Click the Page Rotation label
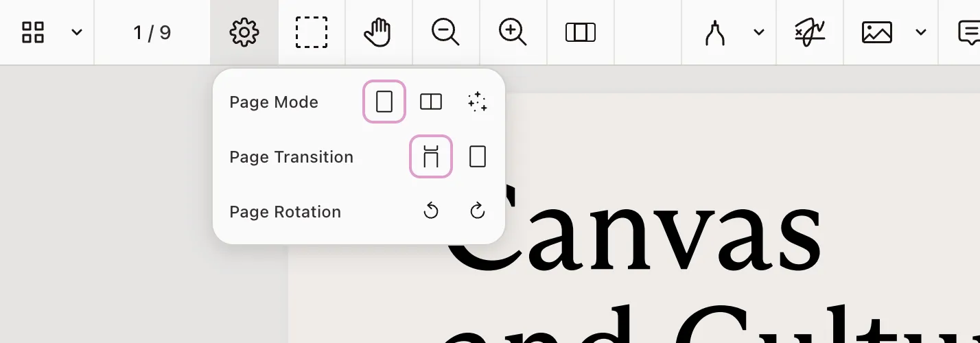Viewport: 980px width, 343px height. pyautogui.click(x=285, y=212)
